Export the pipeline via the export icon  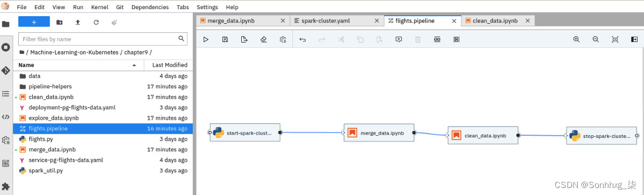[x=244, y=39]
